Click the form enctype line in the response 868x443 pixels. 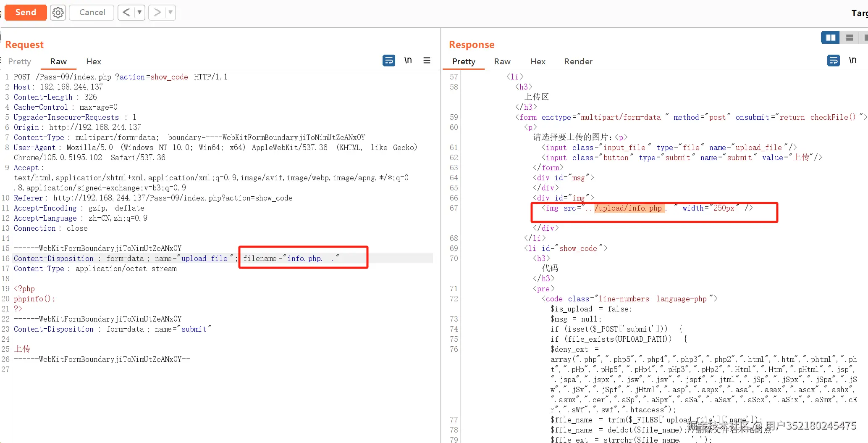point(691,117)
